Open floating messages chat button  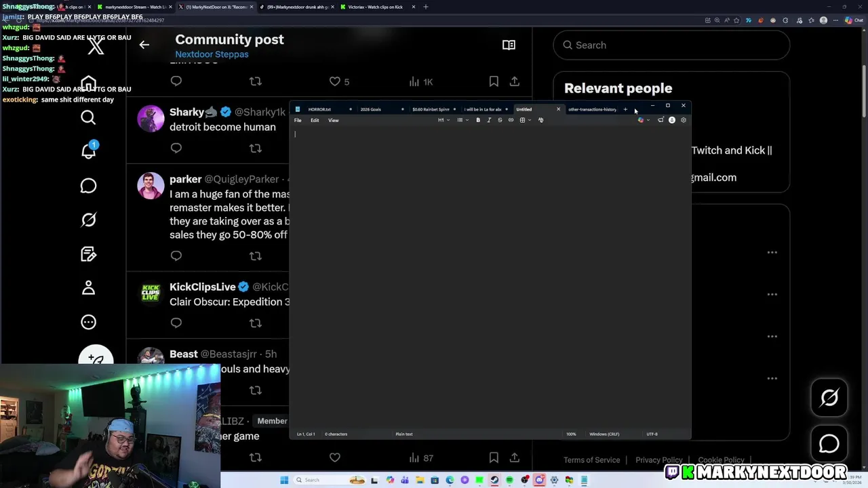pyautogui.click(x=829, y=444)
